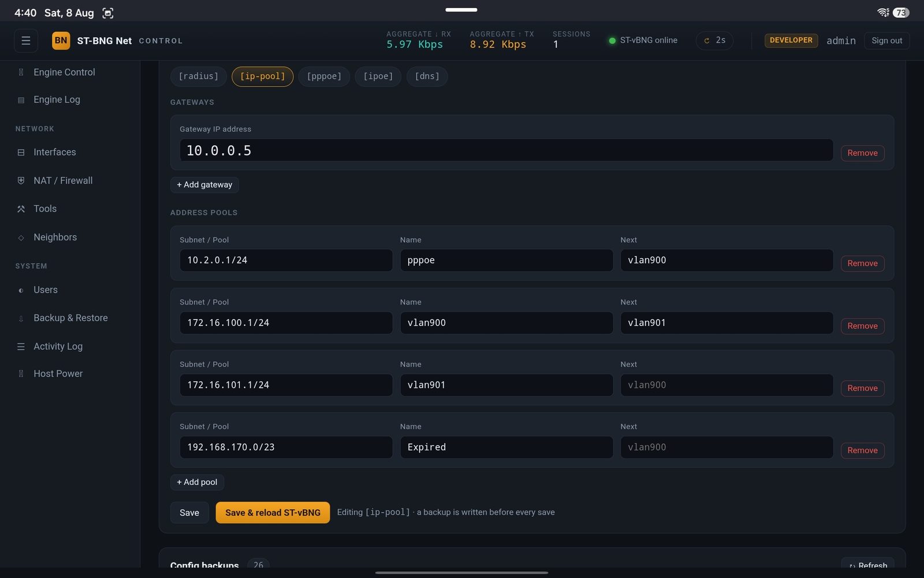The height and width of the screenshot is (578, 924).
Task: Go to Neighbors page
Action: (55, 237)
